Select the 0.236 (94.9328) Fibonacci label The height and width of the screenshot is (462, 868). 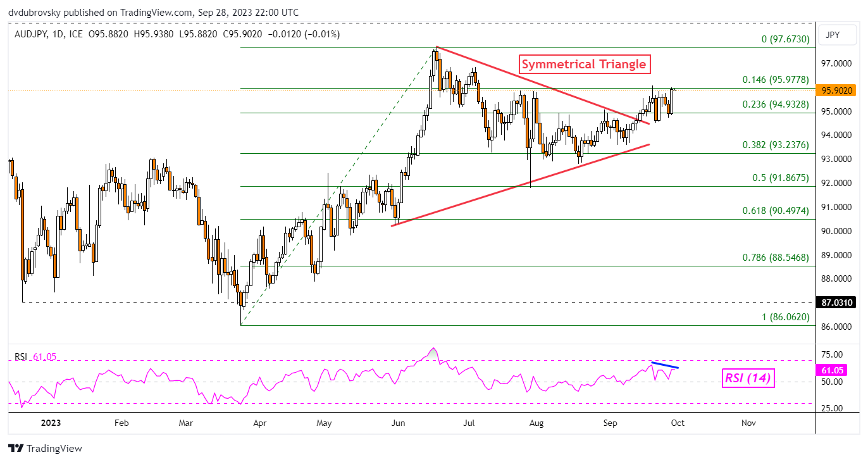[776, 104]
